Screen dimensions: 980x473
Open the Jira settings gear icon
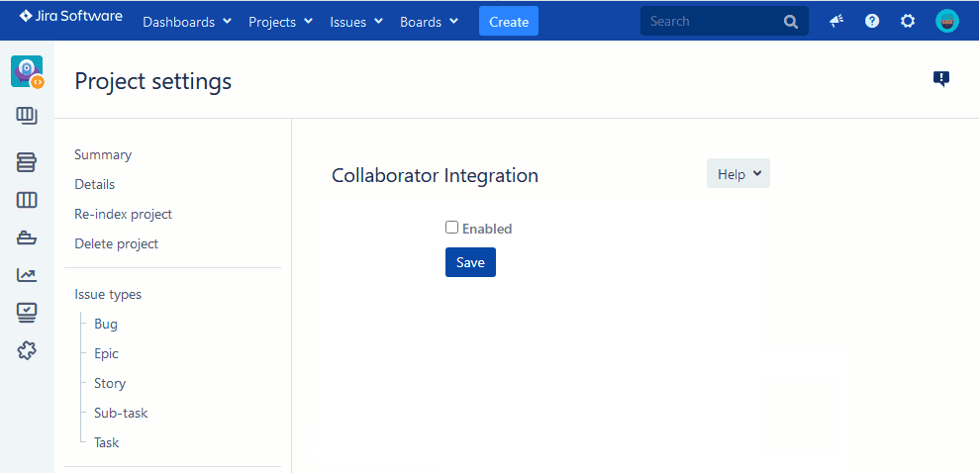point(908,21)
